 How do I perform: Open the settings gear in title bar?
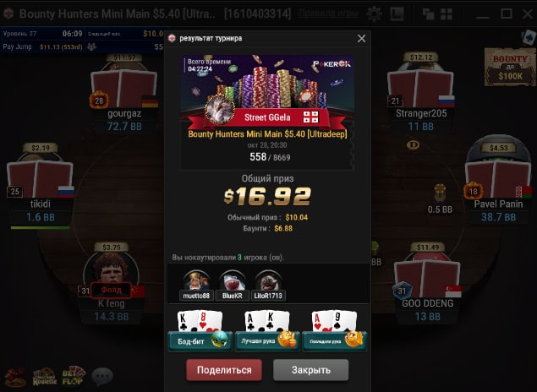375,14
